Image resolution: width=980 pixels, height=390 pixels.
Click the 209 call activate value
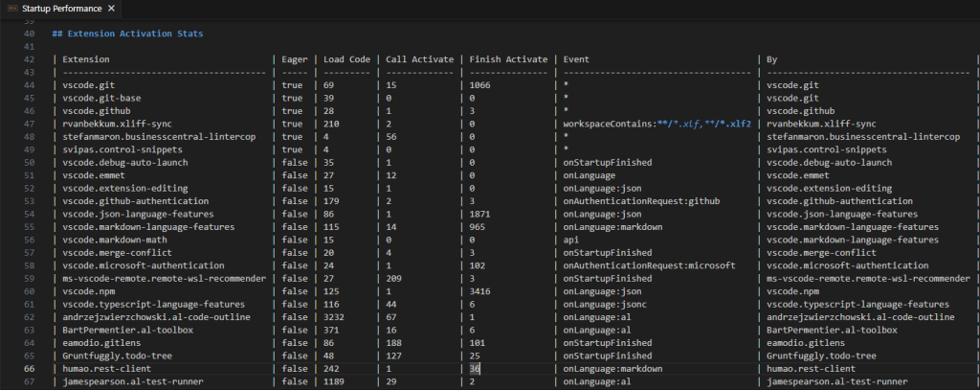[x=394, y=278]
